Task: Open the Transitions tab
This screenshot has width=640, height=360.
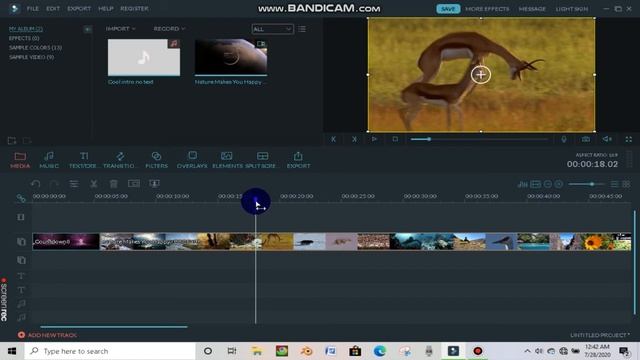Action: pos(119,160)
